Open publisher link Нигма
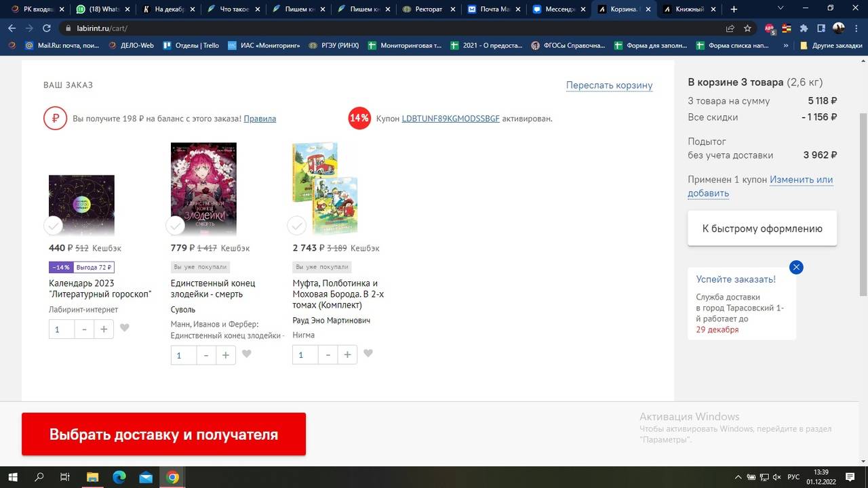This screenshot has height=488, width=868. [304, 335]
